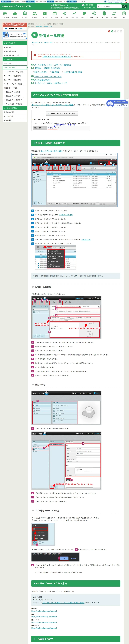The height and width of the screenshot is (644, 129).
Task: Select 自動返信メール素材集 sidebar sub-item
Action: tap(15, 96)
